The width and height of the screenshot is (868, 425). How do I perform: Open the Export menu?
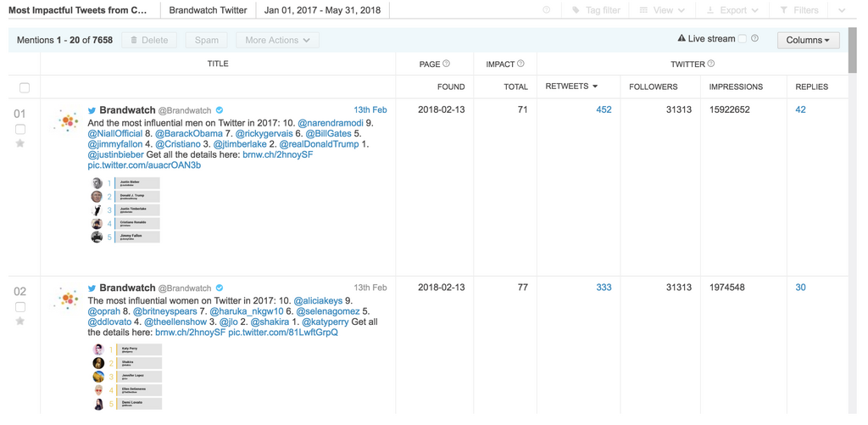tap(732, 10)
